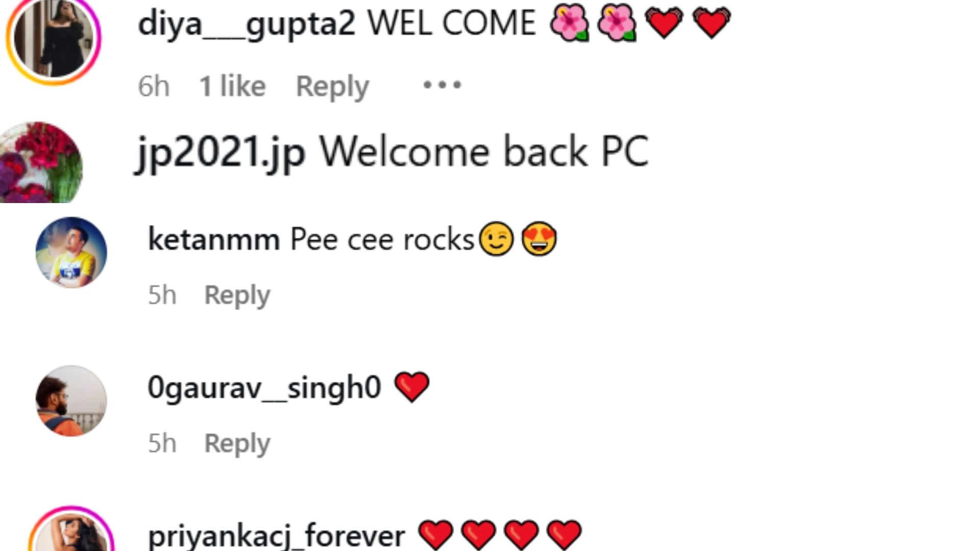Open jp2021.jp's flower profile picture
The width and height of the screenshot is (980, 551).
tap(40, 162)
